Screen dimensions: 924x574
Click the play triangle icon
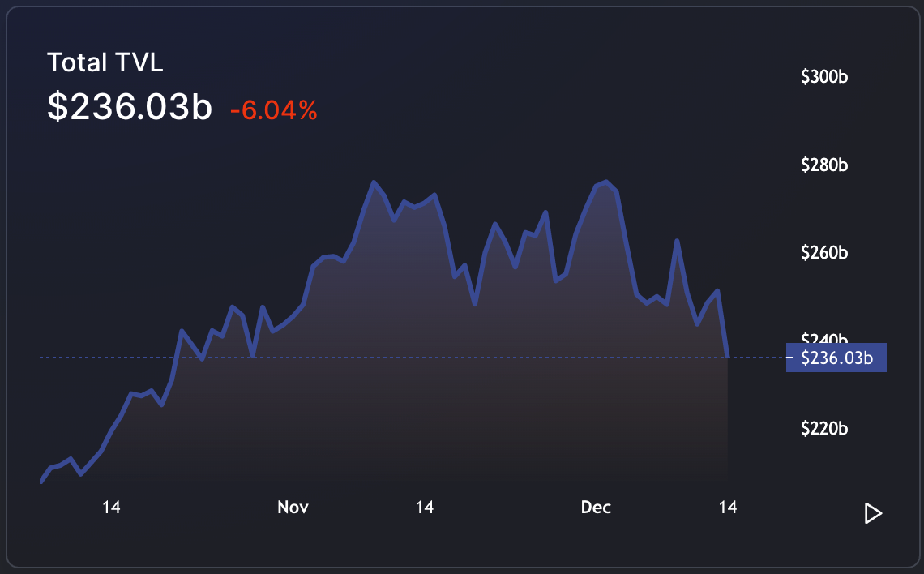(x=873, y=513)
